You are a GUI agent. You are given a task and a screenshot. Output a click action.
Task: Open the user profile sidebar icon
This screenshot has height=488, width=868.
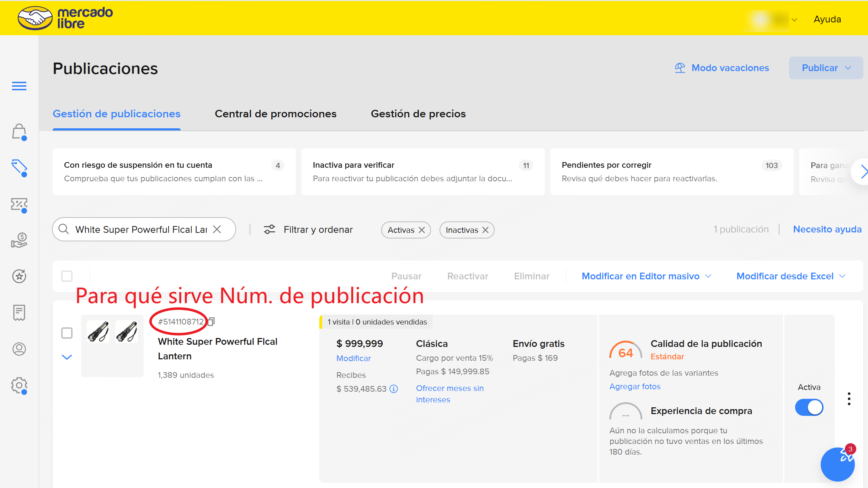click(x=19, y=349)
